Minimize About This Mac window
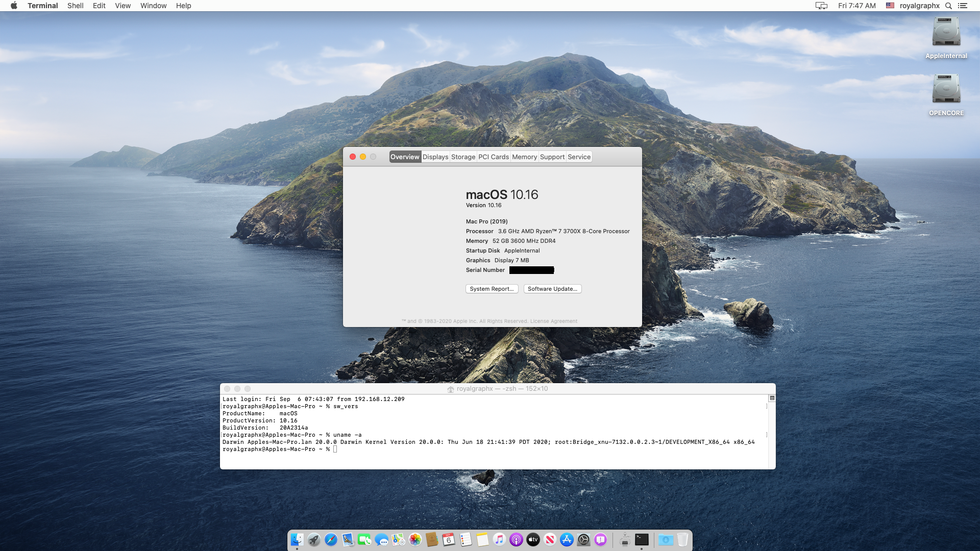 (363, 157)
